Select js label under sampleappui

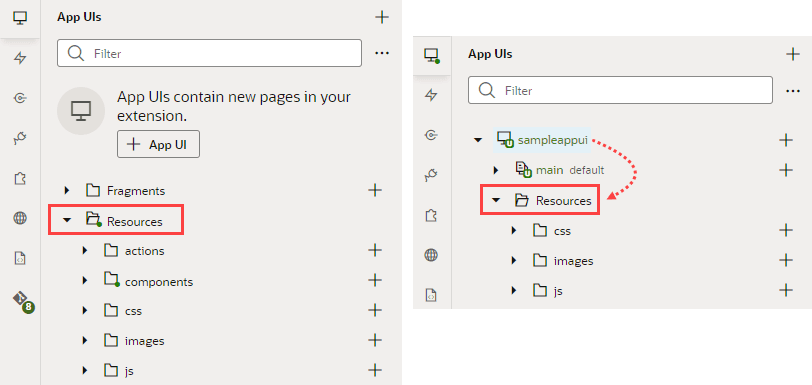[x=558, y=291]
